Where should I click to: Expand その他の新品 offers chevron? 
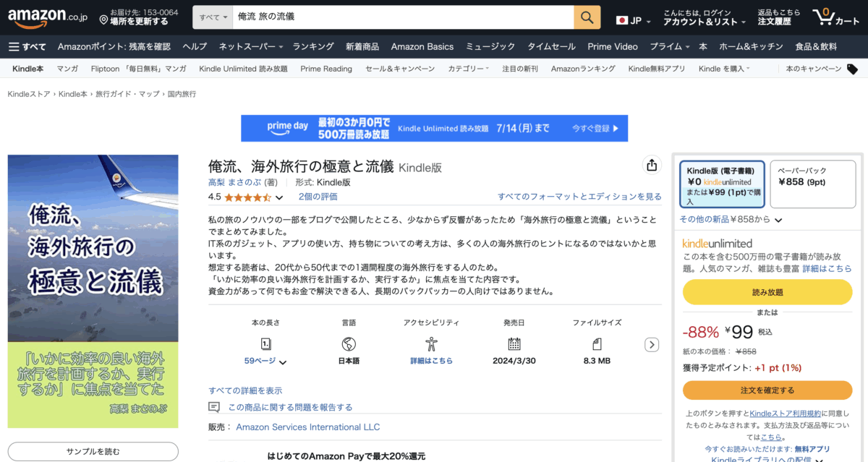778,220
